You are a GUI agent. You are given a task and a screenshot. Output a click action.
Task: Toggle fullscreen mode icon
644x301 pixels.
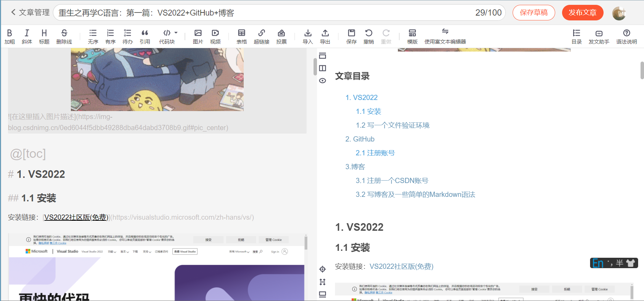323,282
